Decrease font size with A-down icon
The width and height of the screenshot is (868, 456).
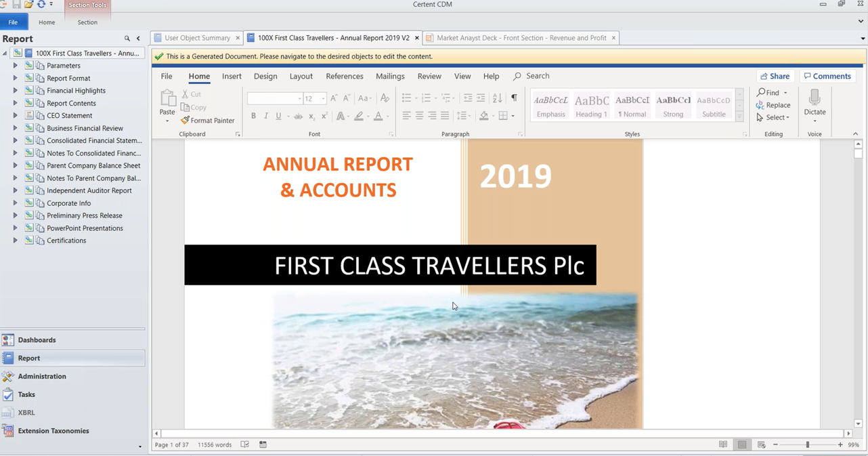tap(346, 98)
